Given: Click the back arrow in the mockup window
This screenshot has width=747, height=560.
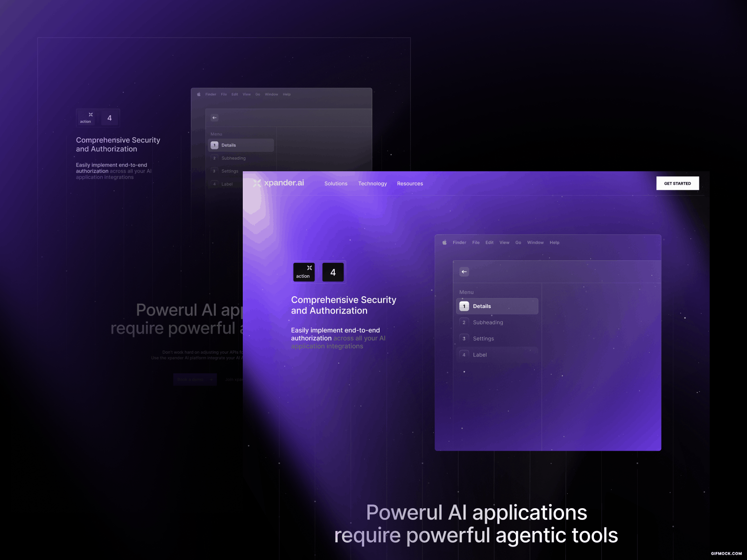Looking at the screenshot, I should [464, 272].
